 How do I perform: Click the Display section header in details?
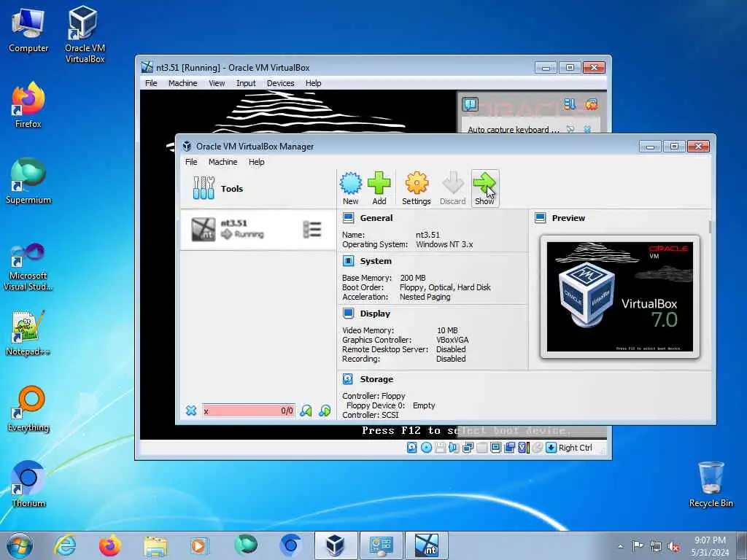pos(375,314)
